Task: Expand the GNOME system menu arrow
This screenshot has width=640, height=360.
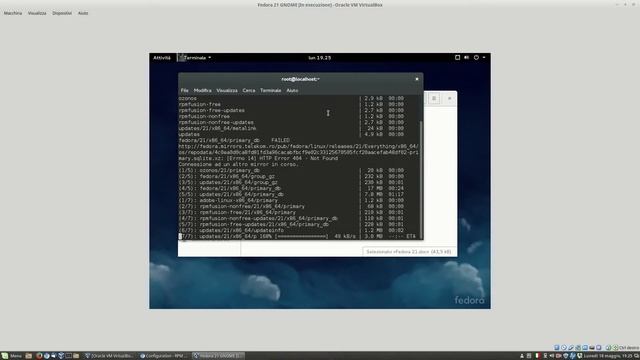Action: 484,58
